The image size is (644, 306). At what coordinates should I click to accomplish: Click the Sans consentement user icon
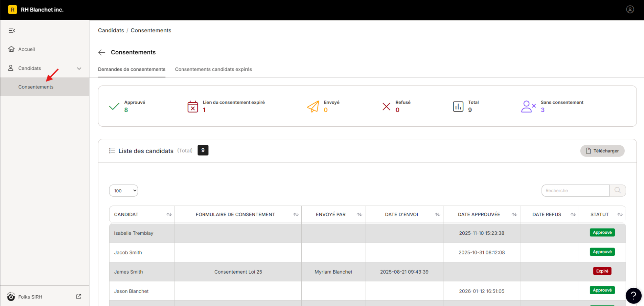click(528, 107)
